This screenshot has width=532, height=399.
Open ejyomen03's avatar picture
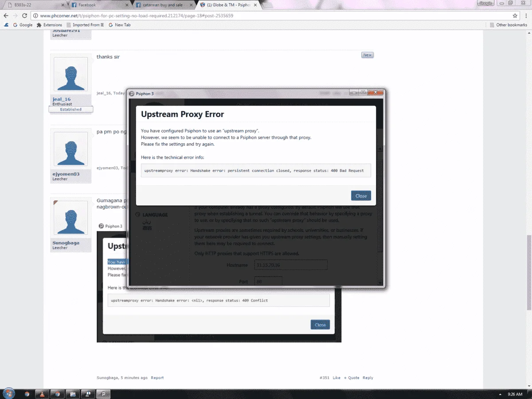[70, 149]
